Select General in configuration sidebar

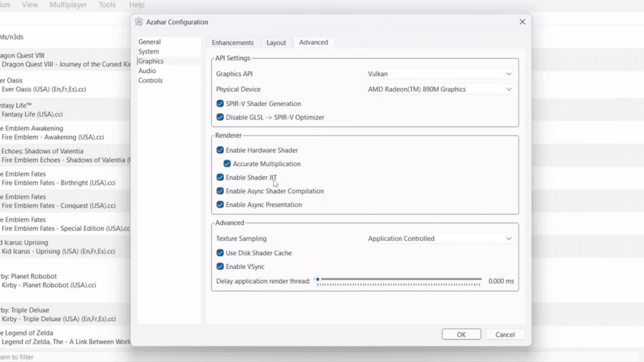point(169,42)
